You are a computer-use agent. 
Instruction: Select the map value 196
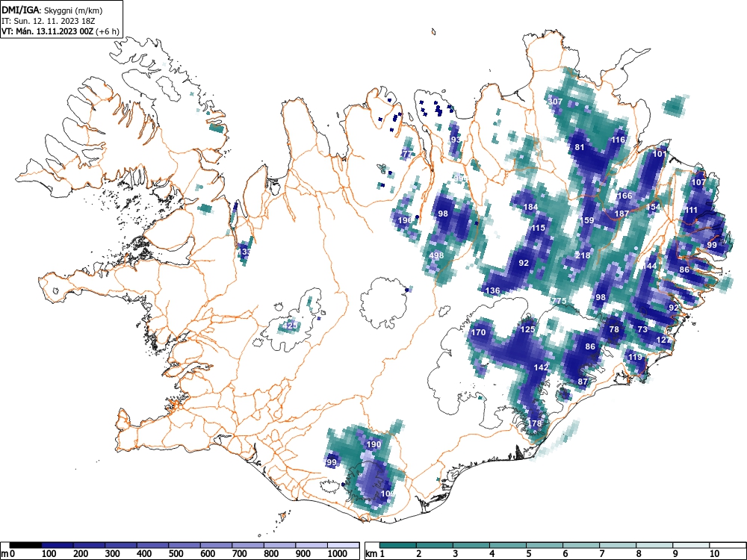(405, 220)
